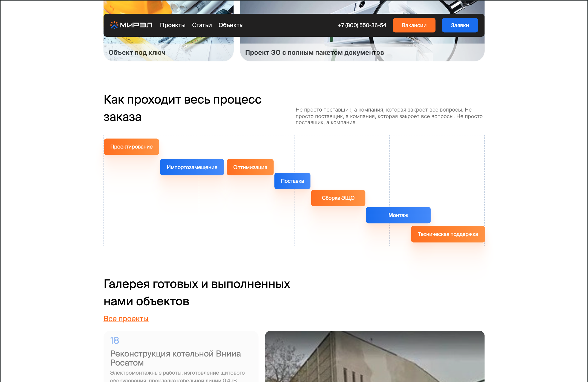Follow the Все проекты link
The height and width of the screenshot is (382, 588).
126,319
